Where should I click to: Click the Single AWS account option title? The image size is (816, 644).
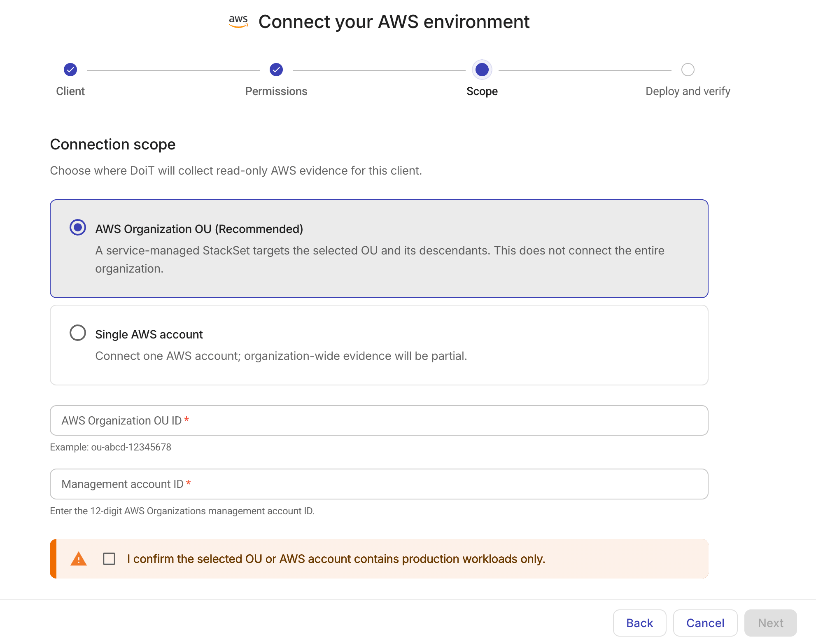tap(149, 334)
